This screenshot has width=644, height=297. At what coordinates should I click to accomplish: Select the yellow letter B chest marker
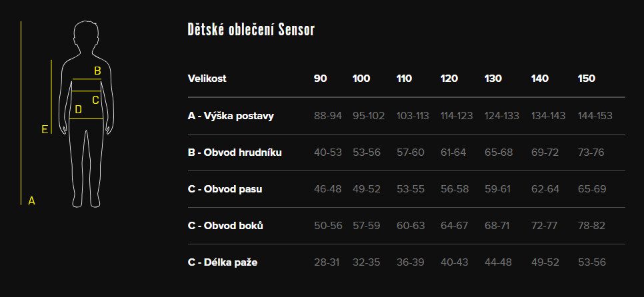point(97,71)
